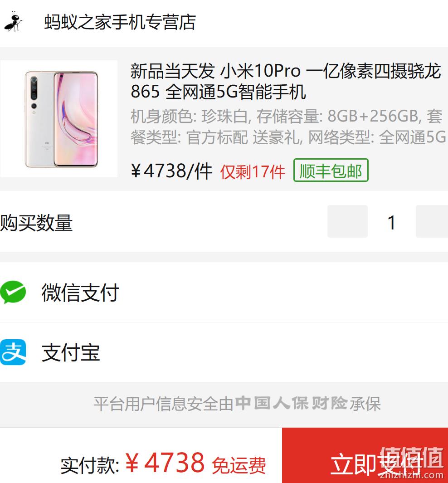The image size is (448, 483).
Task: Open the 小米10Pro product title
Action: (x=285, y=81)
